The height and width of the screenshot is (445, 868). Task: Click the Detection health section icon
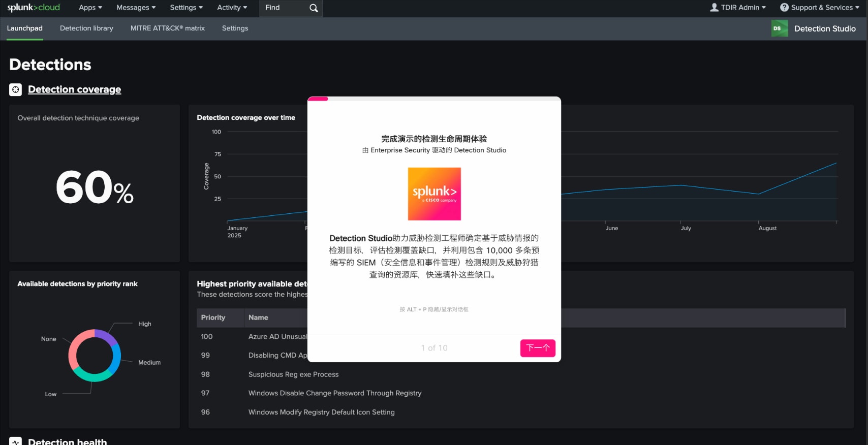(x=16, y=442)
